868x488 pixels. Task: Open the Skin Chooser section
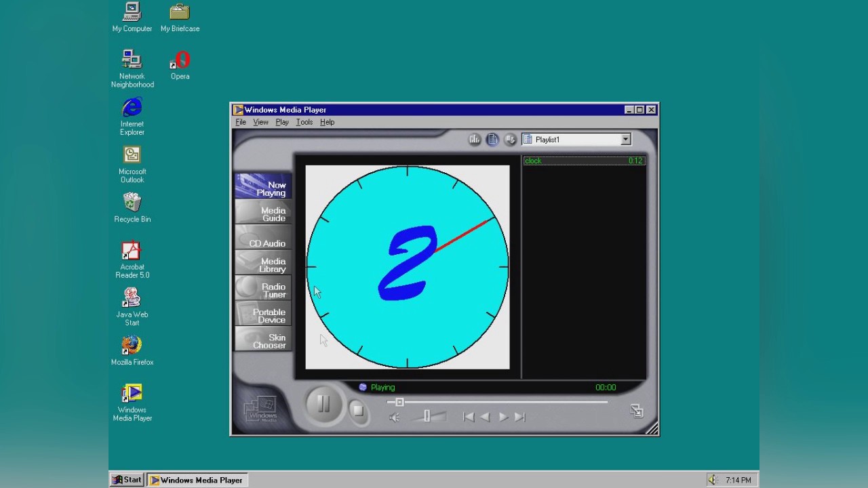(x=263, y=340)
